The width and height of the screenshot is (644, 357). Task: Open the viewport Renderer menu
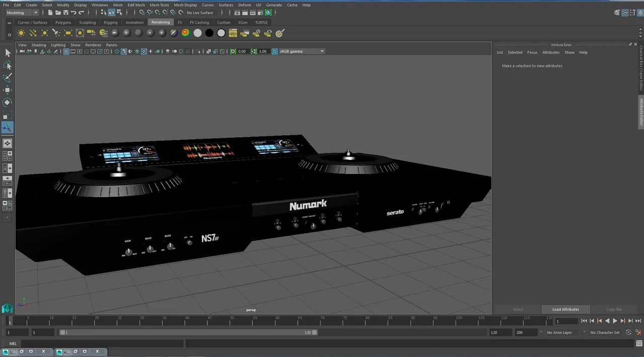point(93,45)
